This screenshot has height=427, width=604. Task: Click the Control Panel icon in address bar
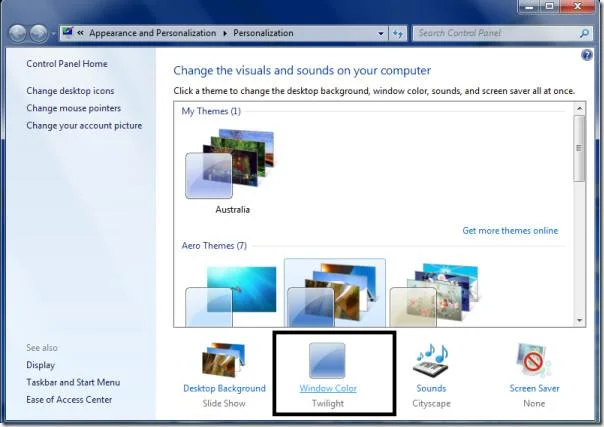(67, 32)
